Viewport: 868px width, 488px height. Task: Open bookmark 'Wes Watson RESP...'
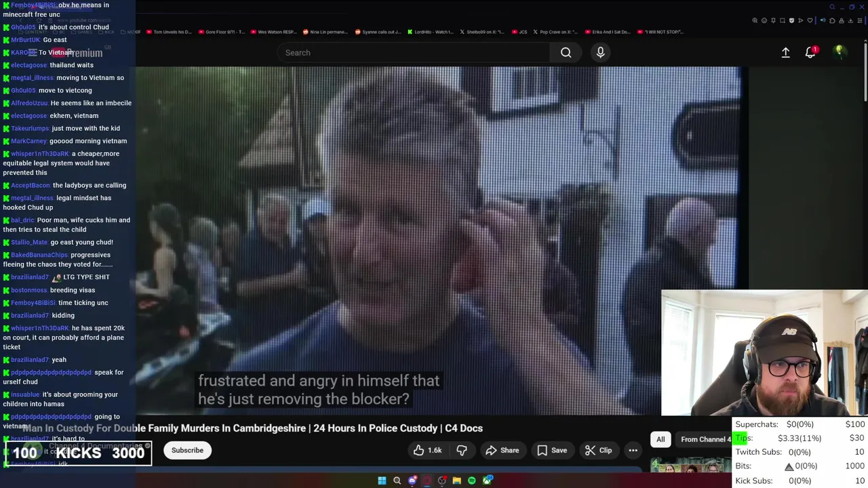273,32
